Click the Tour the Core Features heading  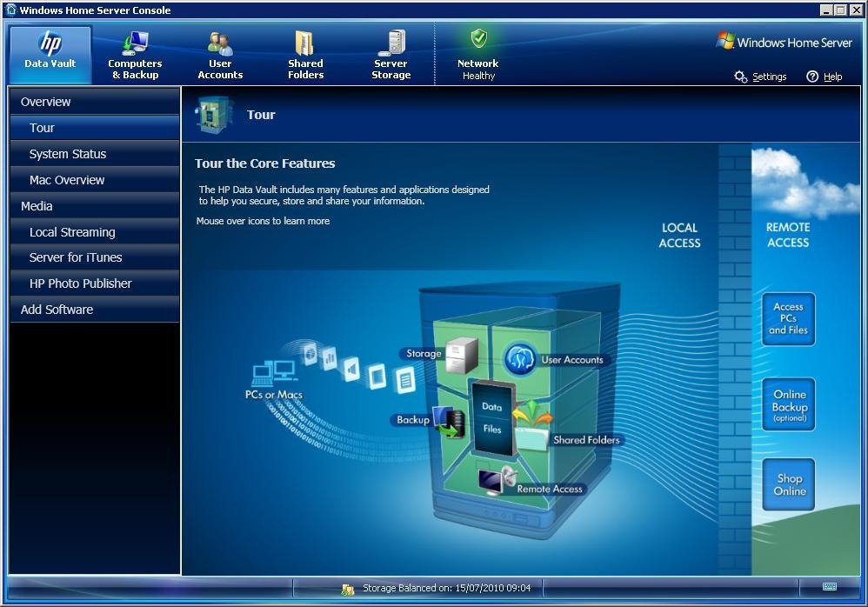click(264, 163)
